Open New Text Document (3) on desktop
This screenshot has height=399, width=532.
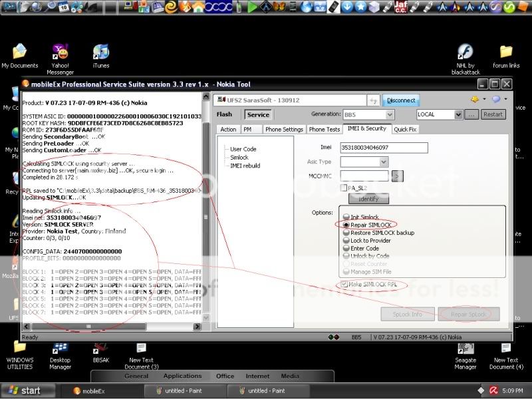(142, 356)
